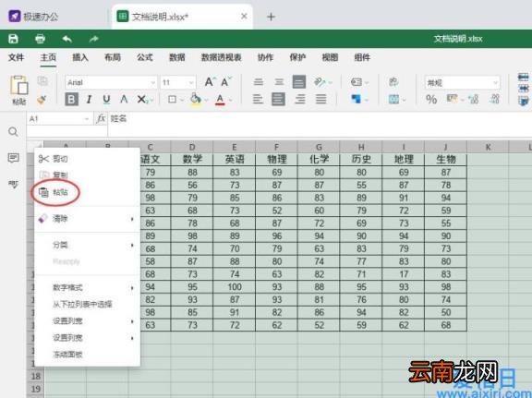Expand the borders dropdown arrow
Image resolution: width=532 pixels, height=398 pixels.
[x=182, y=100]
